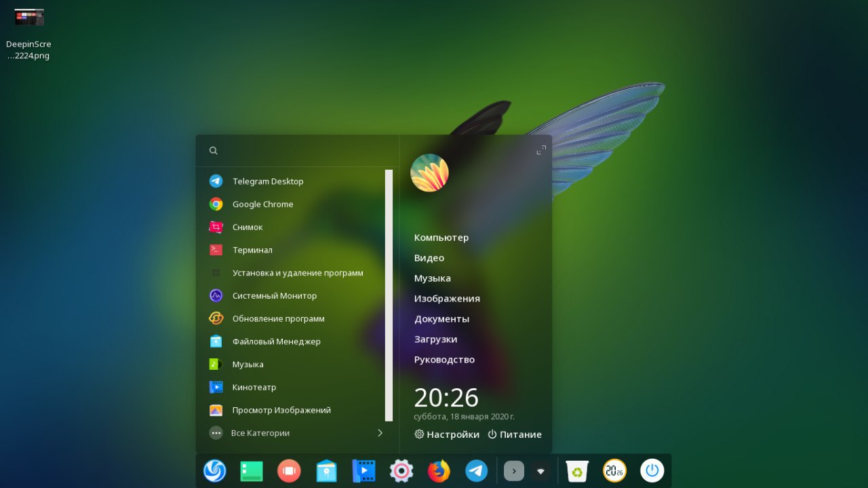This screenshot has height=488, width=868.
Task: Switch launcher to fullscreen mode icon
Action: tap(541, 151)
